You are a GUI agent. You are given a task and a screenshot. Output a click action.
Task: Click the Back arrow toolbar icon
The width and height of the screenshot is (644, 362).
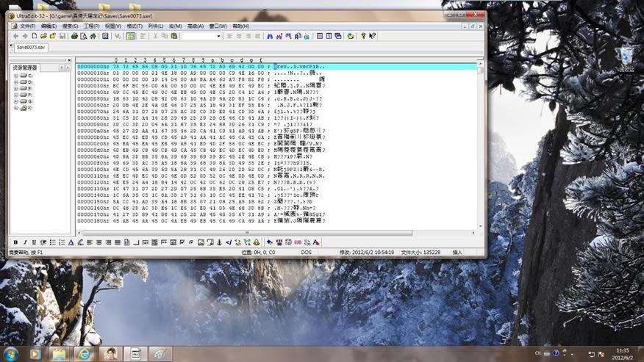tap(15, 36)
